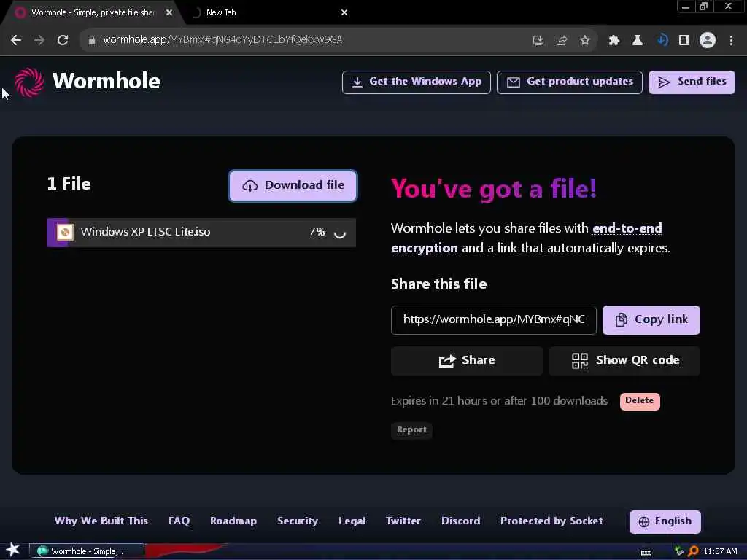Click the flask labs icon in toolbar
Screen dimensions: 747x560
[637, 41]
